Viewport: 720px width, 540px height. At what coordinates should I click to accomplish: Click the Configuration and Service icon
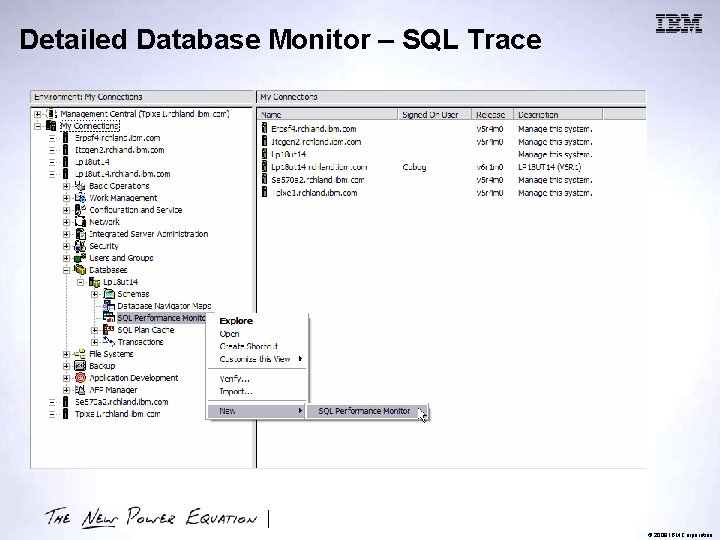(x=80, y=210)
